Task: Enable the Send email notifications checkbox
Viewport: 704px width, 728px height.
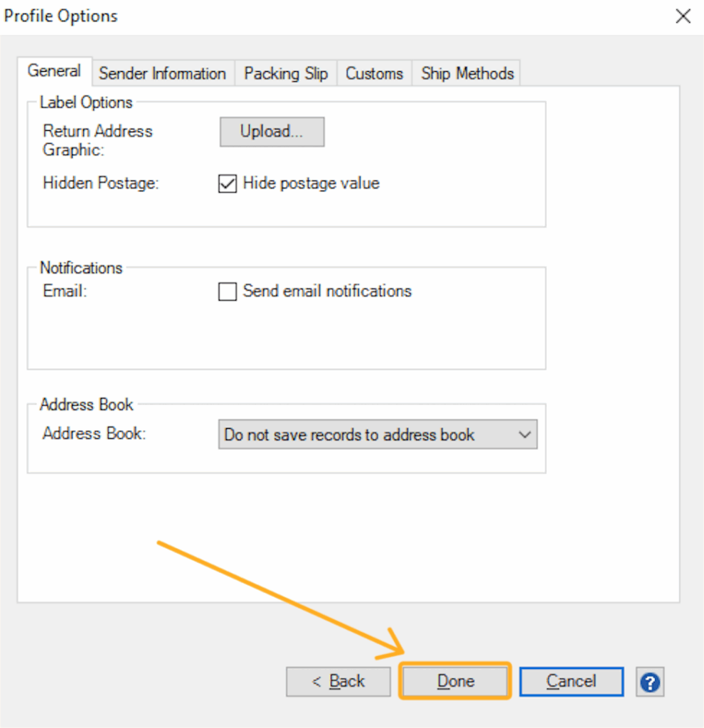Action: tap(227, 291)
